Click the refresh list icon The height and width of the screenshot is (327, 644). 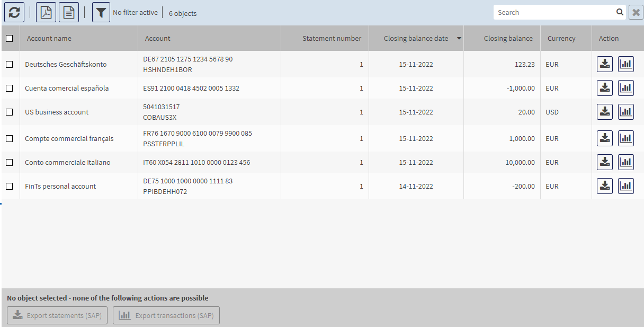(x=14, y=12)
